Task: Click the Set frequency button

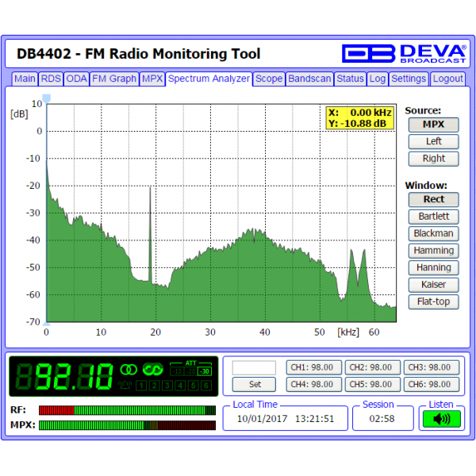Action: pos(254,384)
